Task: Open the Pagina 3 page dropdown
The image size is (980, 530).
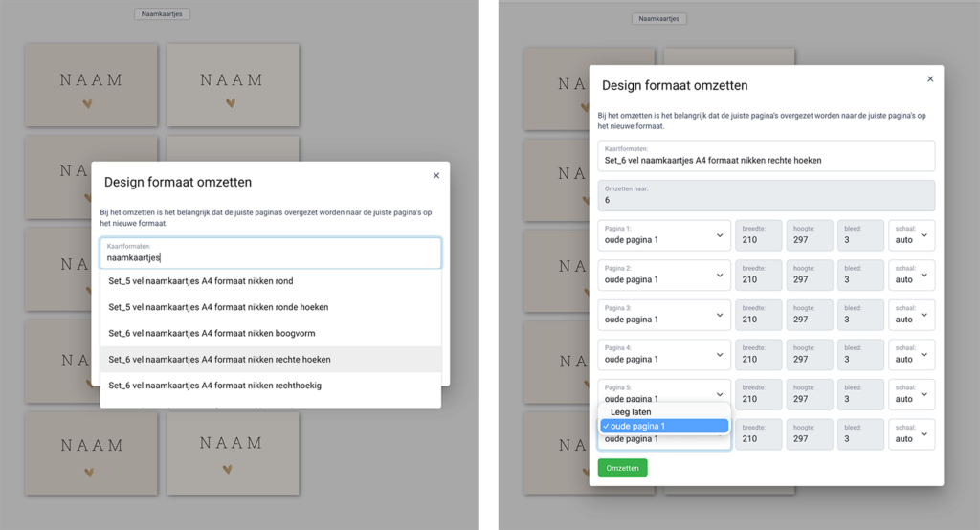Action: point(664,315)
